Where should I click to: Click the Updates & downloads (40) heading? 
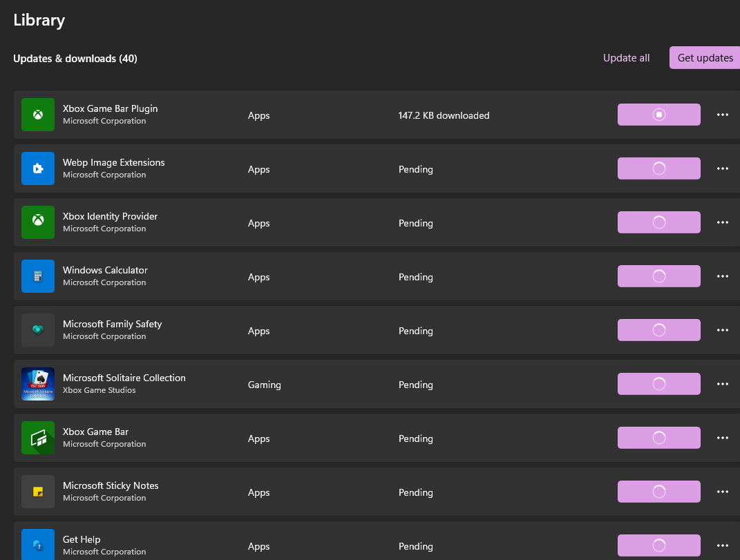pos(75,59)
